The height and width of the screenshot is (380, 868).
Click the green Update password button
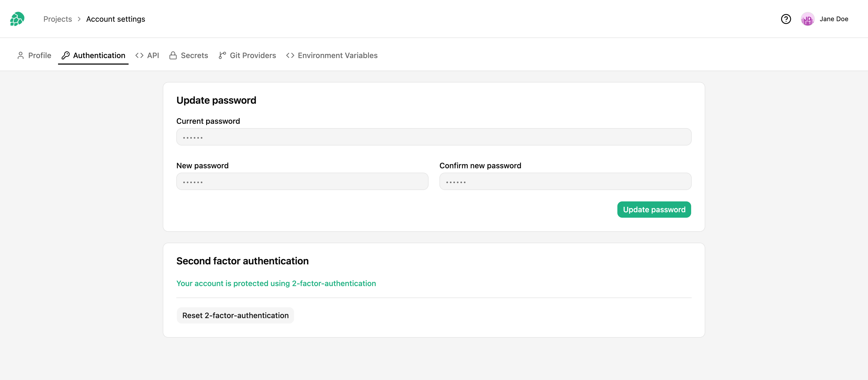(654, 209)
